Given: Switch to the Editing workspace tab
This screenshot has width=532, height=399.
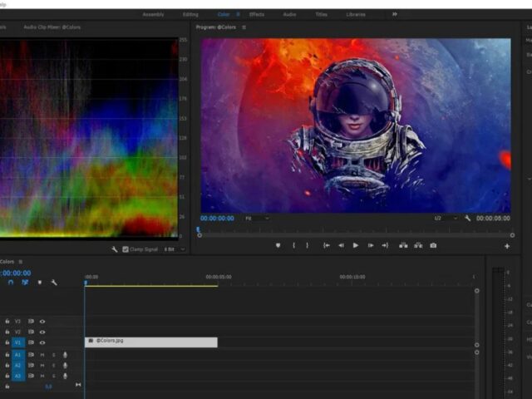Looking at the screenshot, I should (190, 14).
